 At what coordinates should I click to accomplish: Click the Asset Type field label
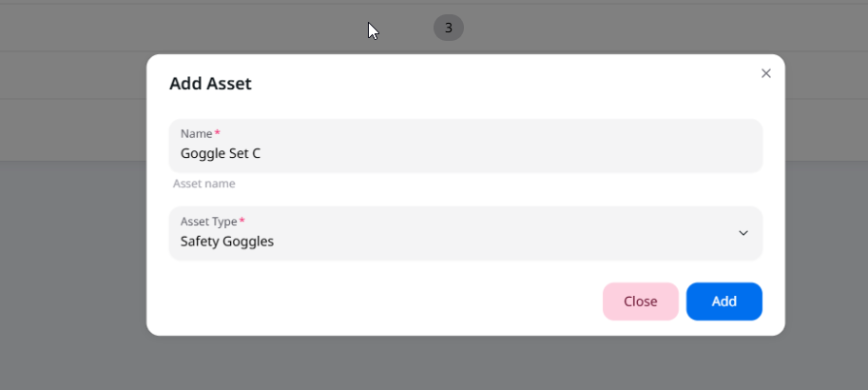click(x=209, y=222)
